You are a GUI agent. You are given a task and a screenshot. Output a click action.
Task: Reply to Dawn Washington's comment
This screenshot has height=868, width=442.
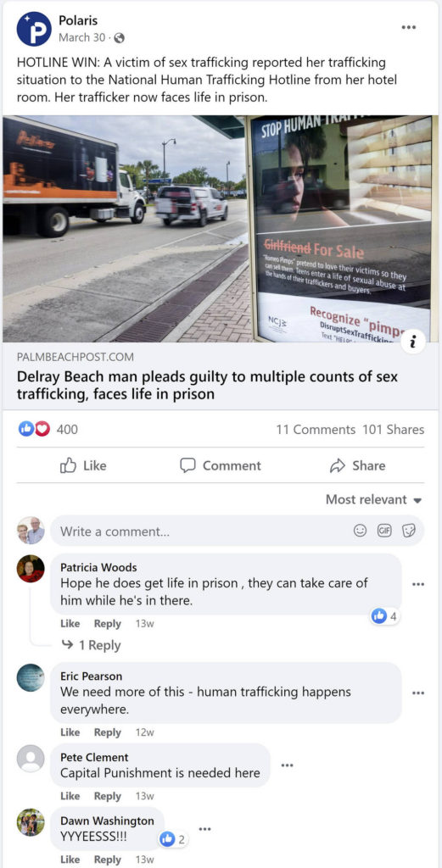(x=108, y=860)
